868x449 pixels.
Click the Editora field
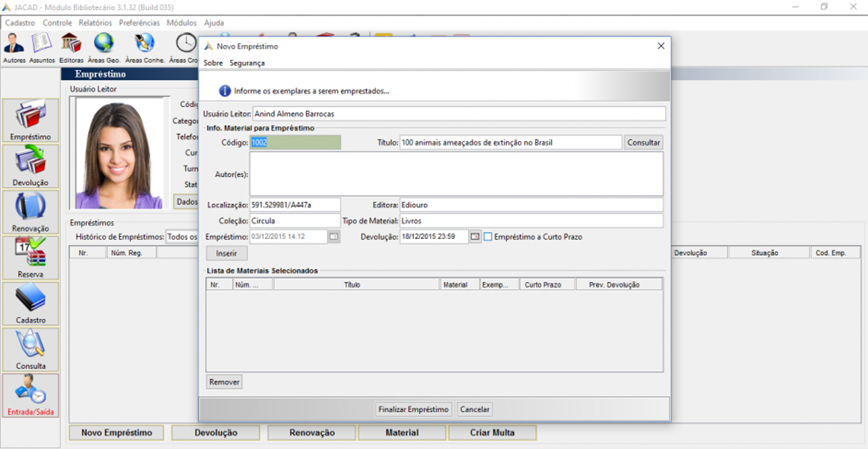531,205
